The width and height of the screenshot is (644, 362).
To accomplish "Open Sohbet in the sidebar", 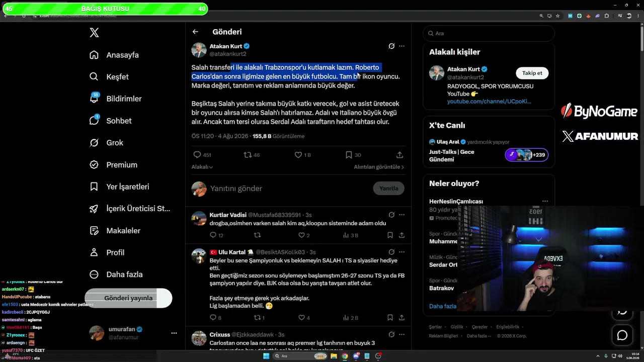I will pyautogui.click(x=110, y=121).
